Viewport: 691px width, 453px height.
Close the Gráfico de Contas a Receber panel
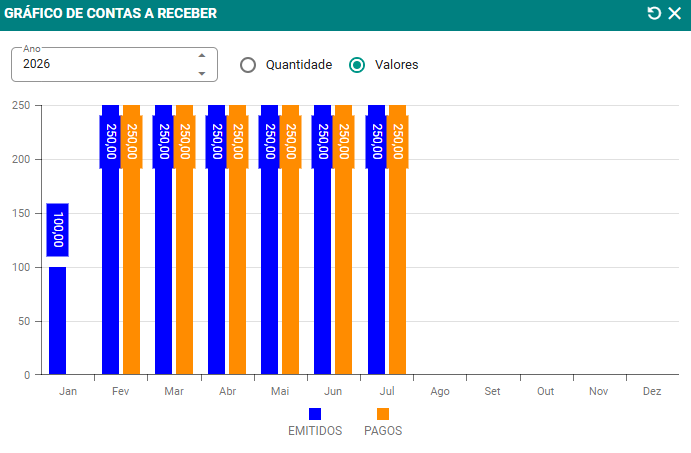(x=674, y=14)
